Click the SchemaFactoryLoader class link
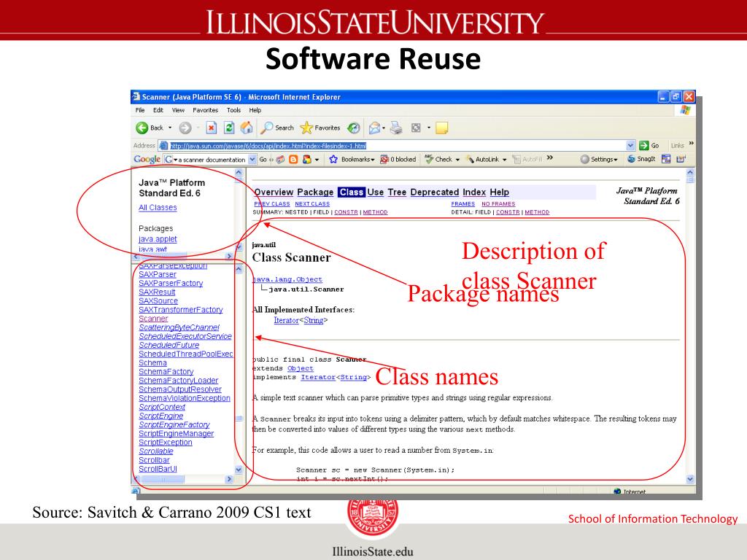The width and height of the screenshot is (747, 560). (x=179, y=381)
